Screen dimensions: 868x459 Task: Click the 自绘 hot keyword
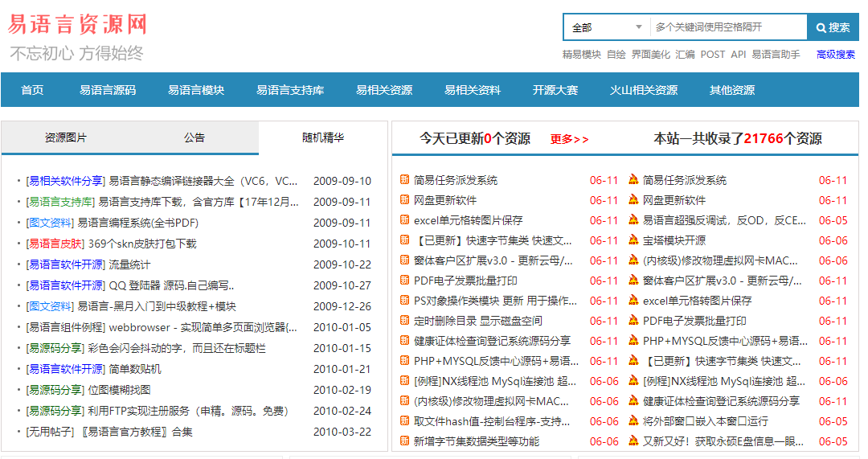pos(616,55)
